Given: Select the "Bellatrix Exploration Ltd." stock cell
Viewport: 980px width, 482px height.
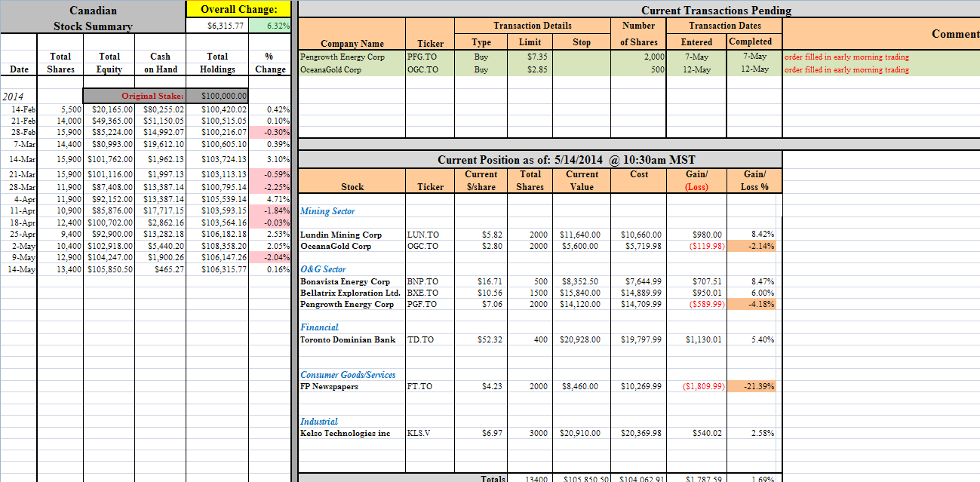Looking at the screenshot, I should [x=352, y=293].
